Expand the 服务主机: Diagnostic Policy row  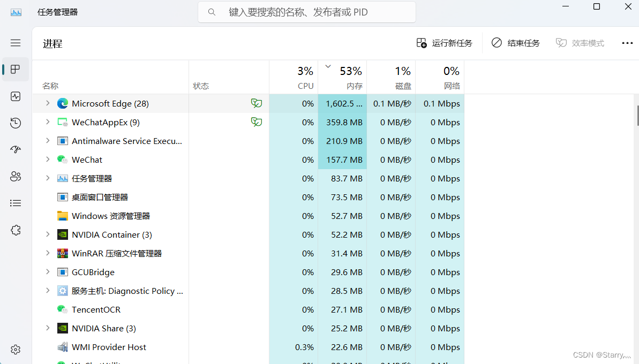(48, 291)
